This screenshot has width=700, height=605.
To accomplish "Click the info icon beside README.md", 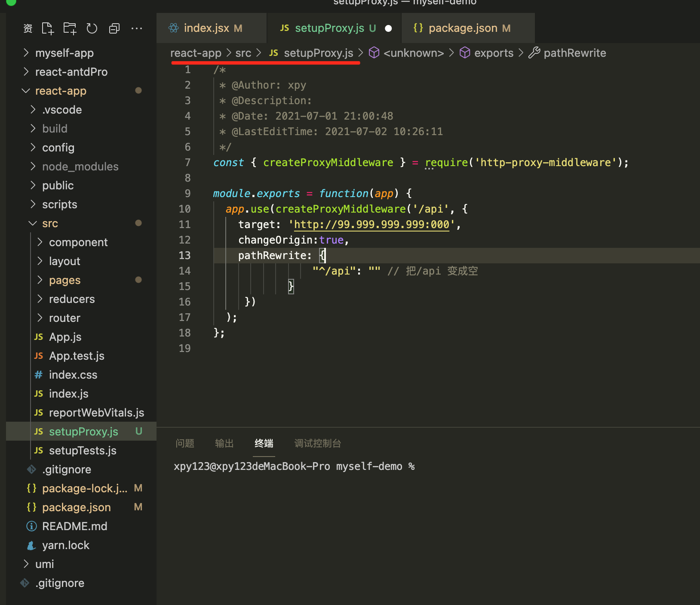I will click(31, 526).
